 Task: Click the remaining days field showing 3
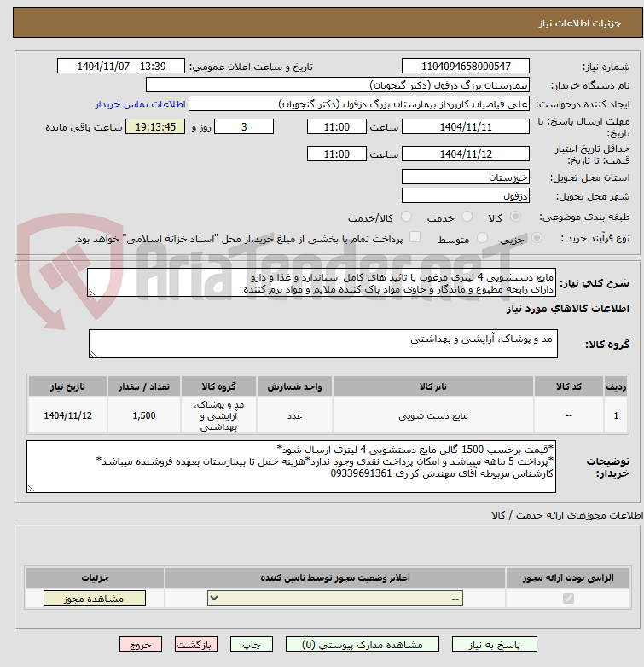(244, 127)
